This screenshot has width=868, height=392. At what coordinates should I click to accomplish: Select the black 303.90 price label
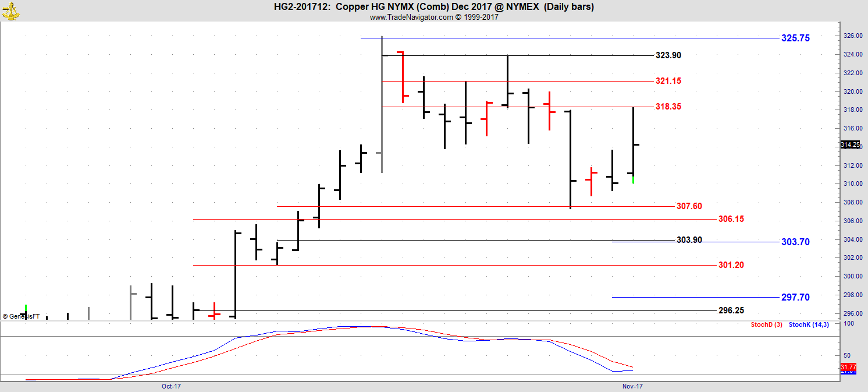[689, 240]
